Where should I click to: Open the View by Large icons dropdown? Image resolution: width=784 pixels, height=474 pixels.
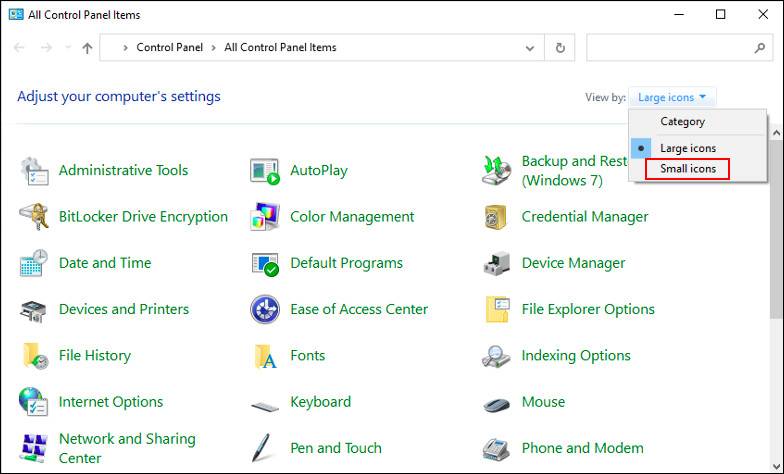click(x=672, y=97)
